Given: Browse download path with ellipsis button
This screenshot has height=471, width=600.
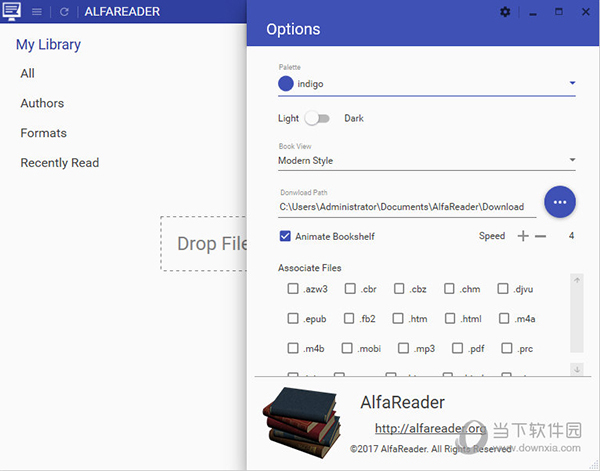Looking at the screenshot, I should pyautogui.click(x=560, y=202).
